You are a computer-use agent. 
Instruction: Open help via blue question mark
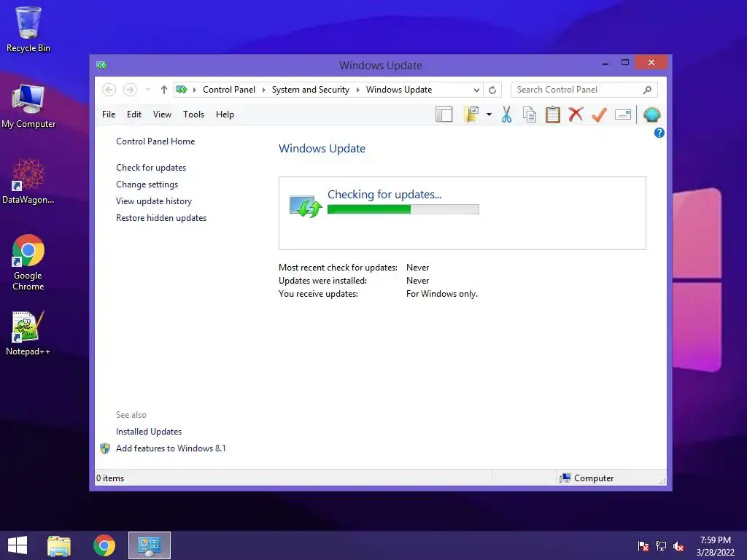(659, 133)
